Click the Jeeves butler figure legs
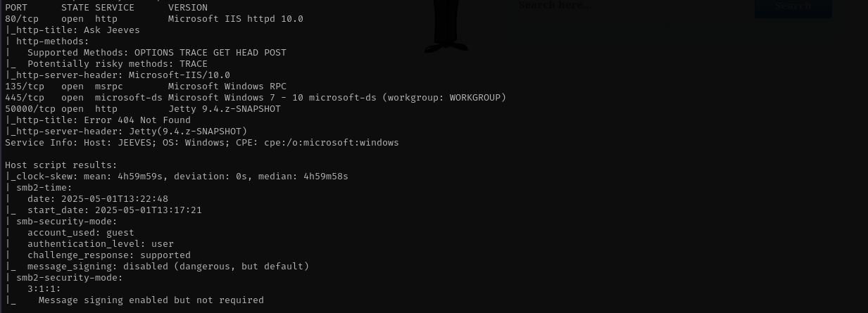Screen dimensions: 868x313 [446, 26]
